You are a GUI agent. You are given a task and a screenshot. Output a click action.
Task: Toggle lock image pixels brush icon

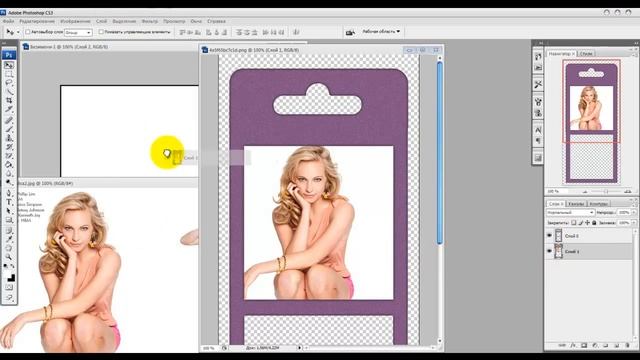(581, 223)
